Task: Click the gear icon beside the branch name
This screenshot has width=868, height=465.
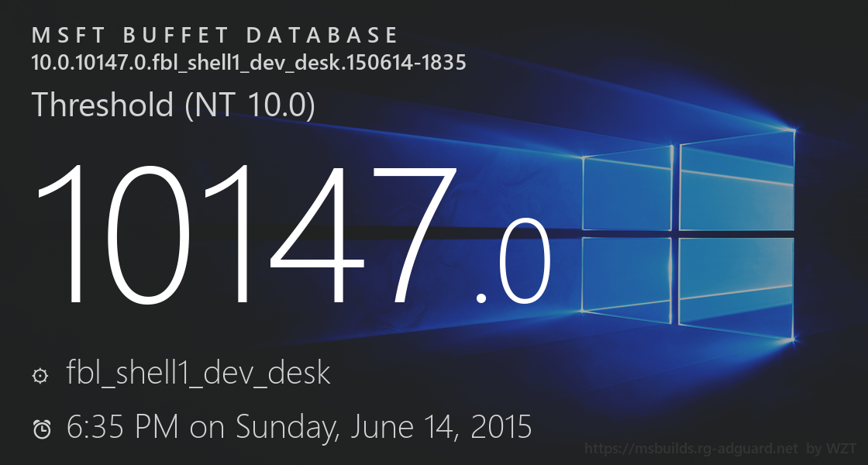Action: [40, 376]
